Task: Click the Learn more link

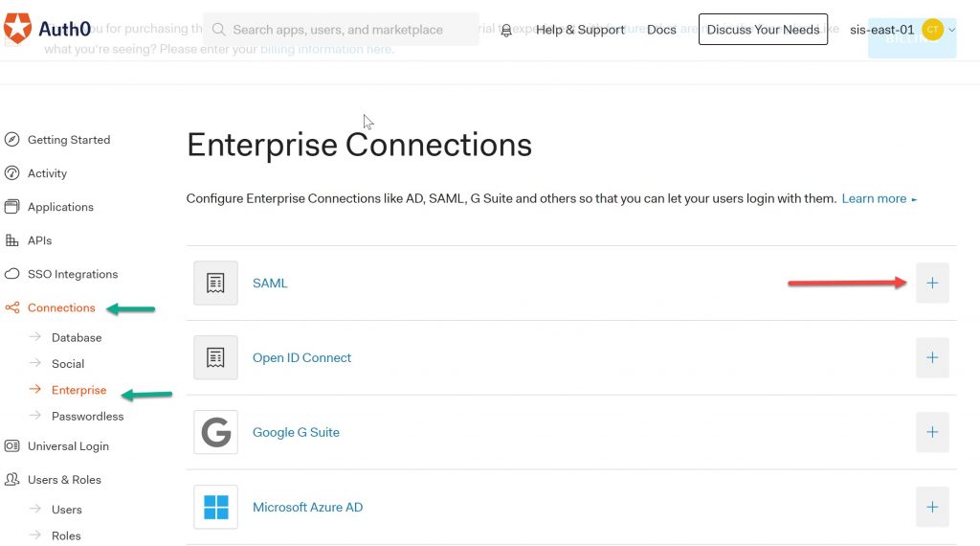Action: click(x=879, y=198)
